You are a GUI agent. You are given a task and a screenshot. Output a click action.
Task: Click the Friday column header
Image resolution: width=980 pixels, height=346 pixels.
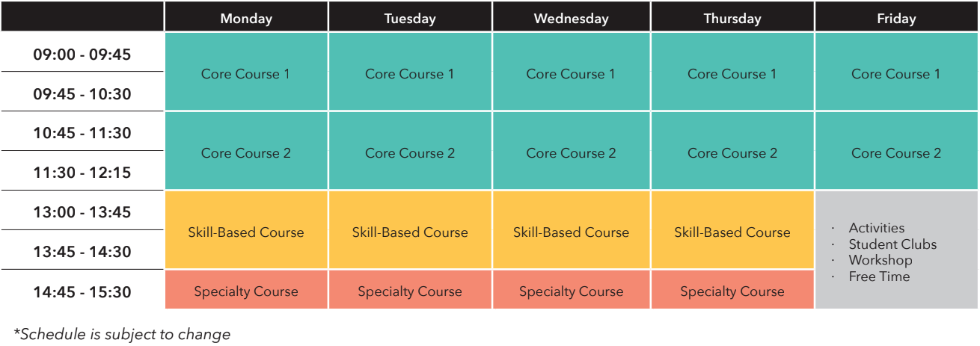[x=896, y=19]
